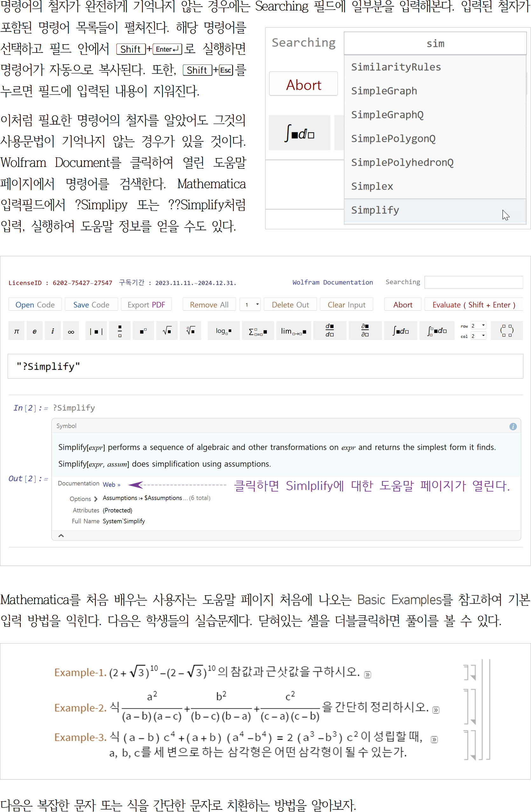Insert a definite integral template

point(437,330)
